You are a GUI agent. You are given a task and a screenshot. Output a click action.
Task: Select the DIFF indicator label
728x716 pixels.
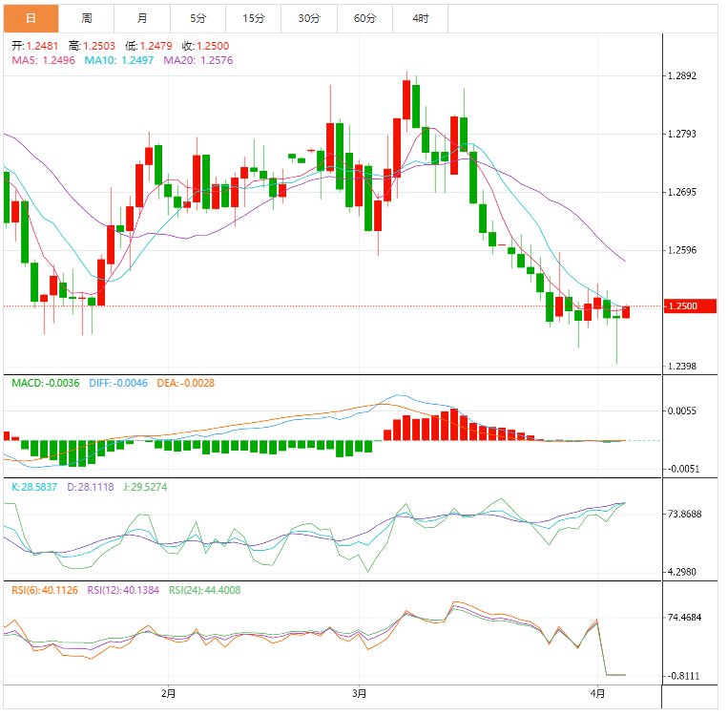118,383
